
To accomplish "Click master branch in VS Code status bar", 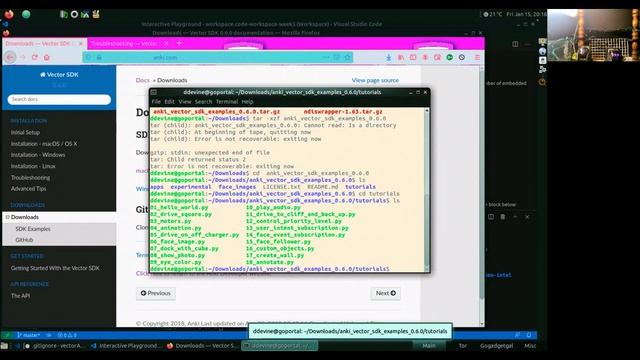I will [x=28, y=335].
